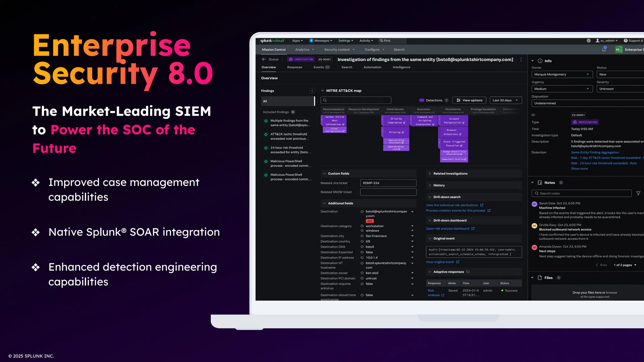This screenshot has width=644, height=362.
Task: Refresh the Adaptive responses list
Action: click(468, 272)
